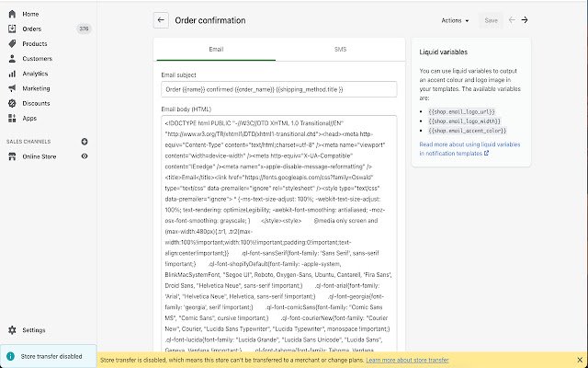Screen dimensions: 588x368
Task: Dismiss the yellow store transfer banner
Action: coord(580,360)
